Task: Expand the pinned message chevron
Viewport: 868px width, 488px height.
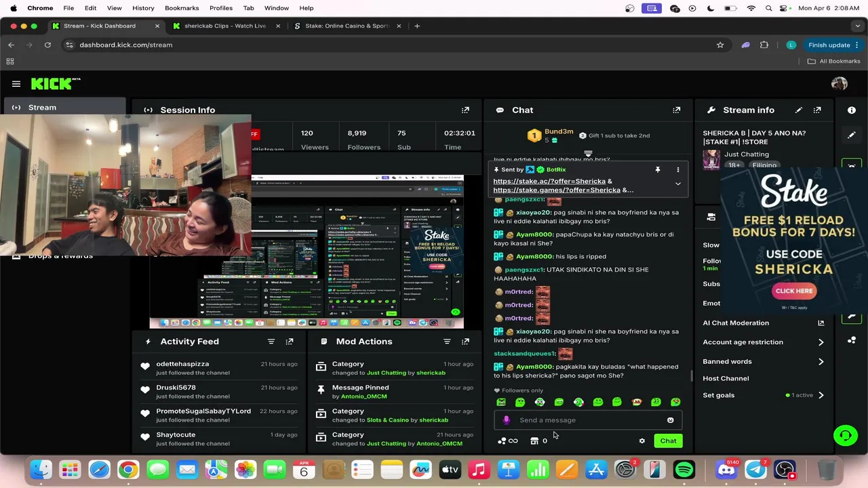Action: tap(677, 184)
